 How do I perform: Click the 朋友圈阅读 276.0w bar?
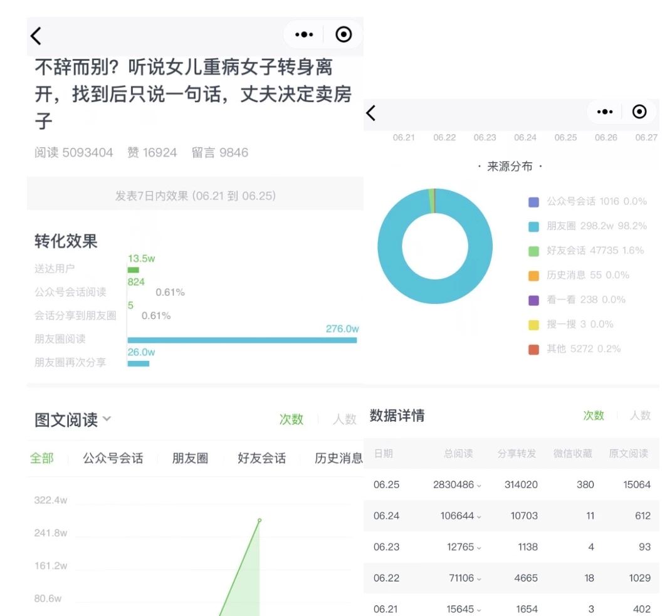tap(242, 340)
